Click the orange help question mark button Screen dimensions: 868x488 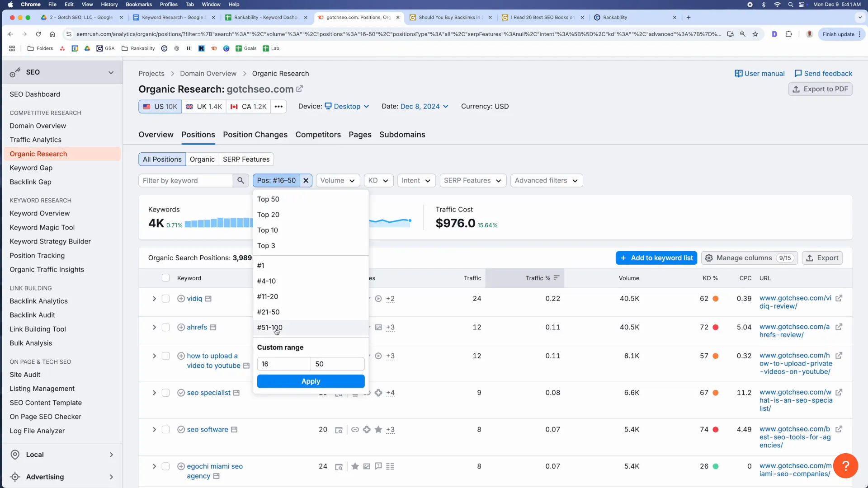(845, 465)
